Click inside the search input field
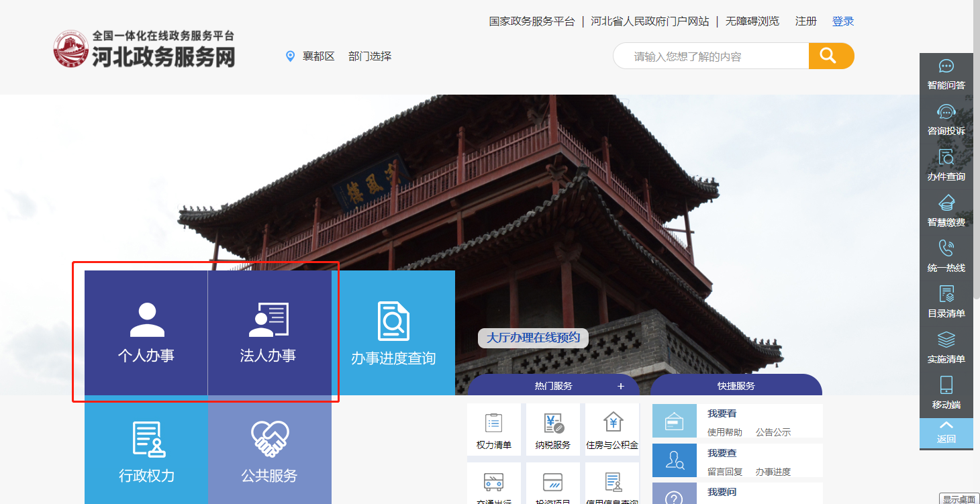Viewport: 980px width, 504px height. point(712,56)
